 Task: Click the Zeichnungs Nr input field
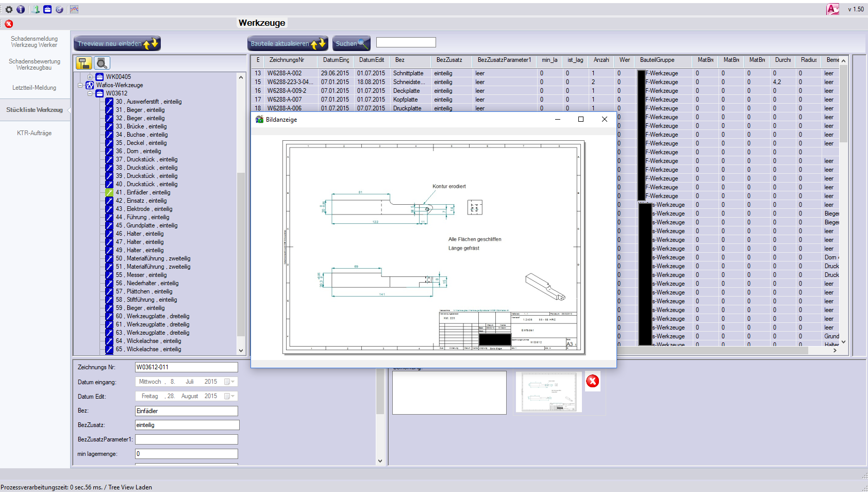tap(187, 367)
